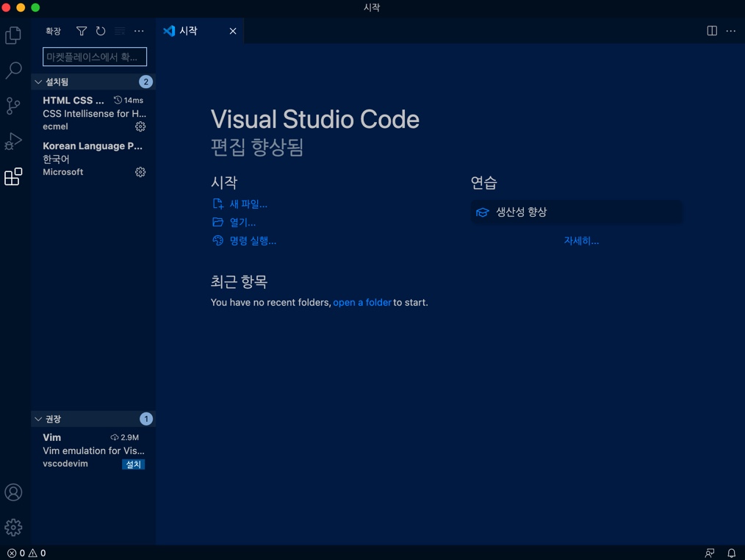Screen dimensions: 745x560
Task: Click the 열기... link
Action: point(242,222)
